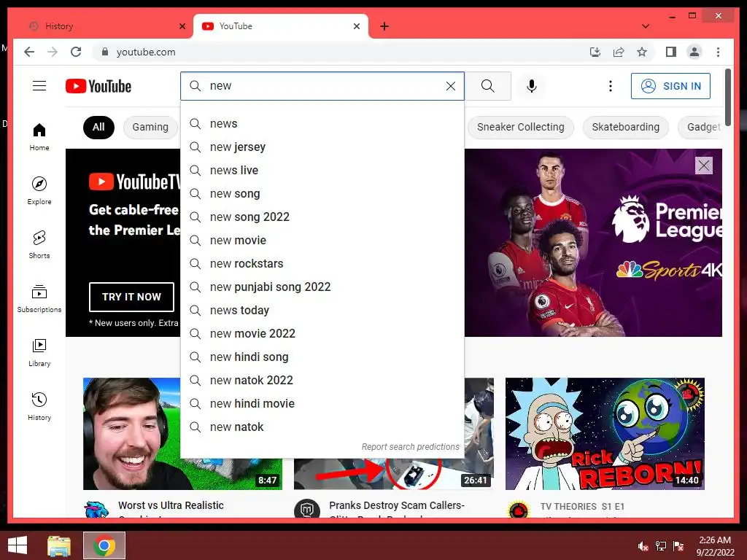The height and width of the screenshot is (560, 747).
Task: Click the page vertical scrollbar
Action: tap(727, 98)
